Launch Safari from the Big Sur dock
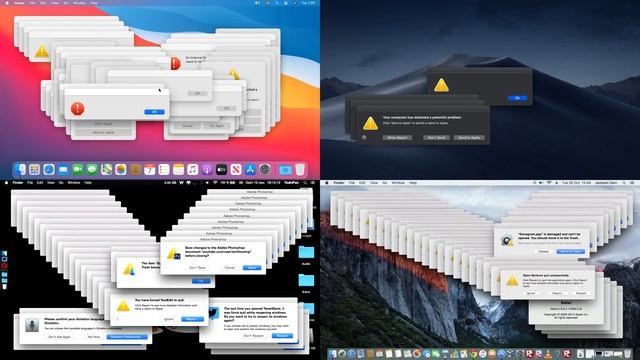 49,169
